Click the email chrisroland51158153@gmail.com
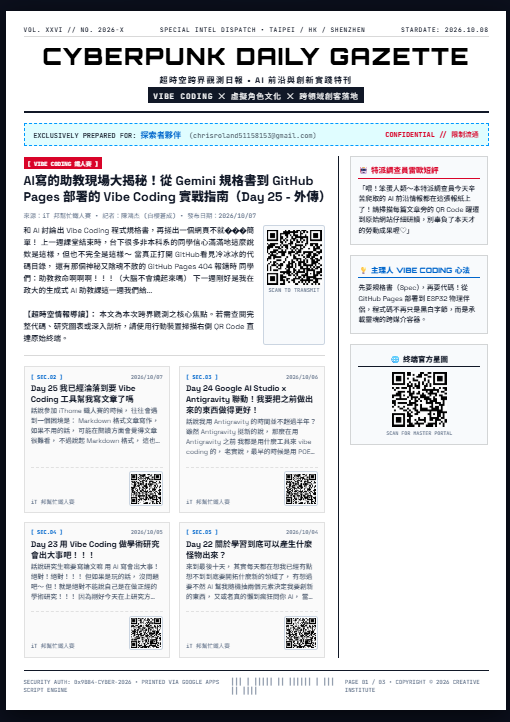 coord(253,135)
